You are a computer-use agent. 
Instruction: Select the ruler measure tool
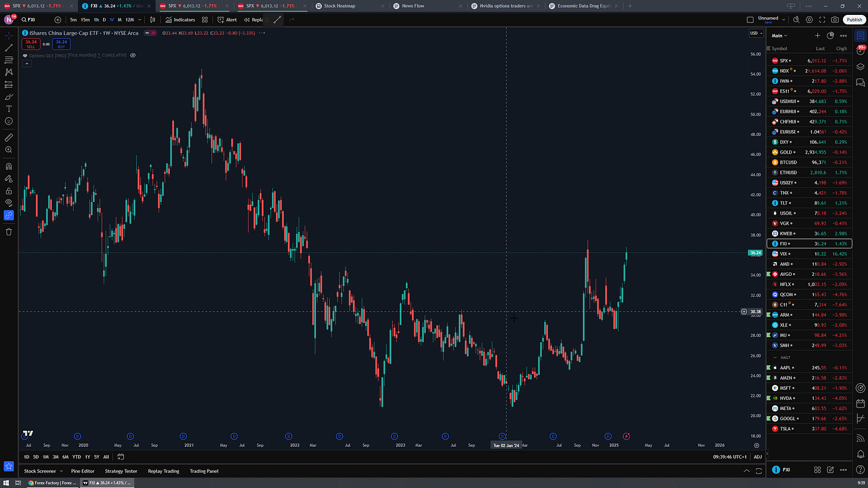click(x=9, y=138)
